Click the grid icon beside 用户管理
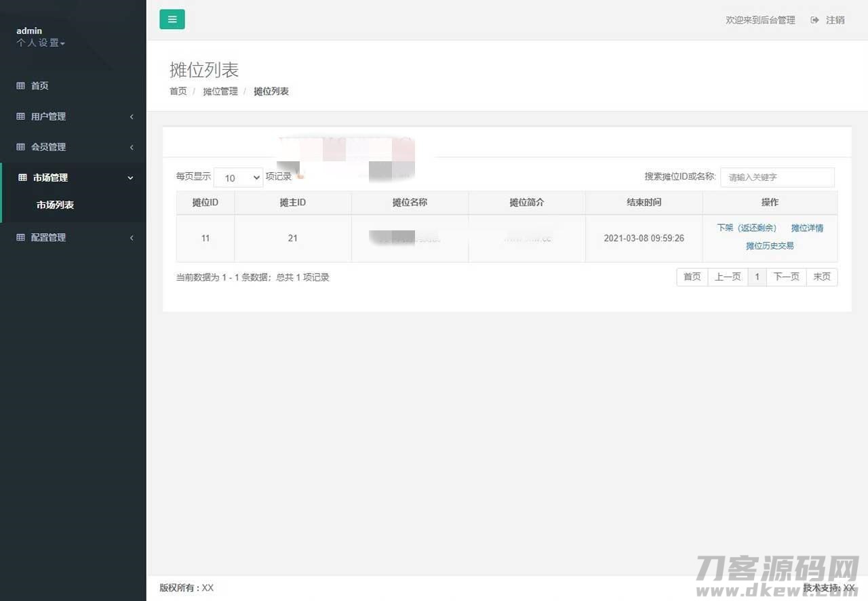The height and width of the screenshot is (601, 868). 20,117
